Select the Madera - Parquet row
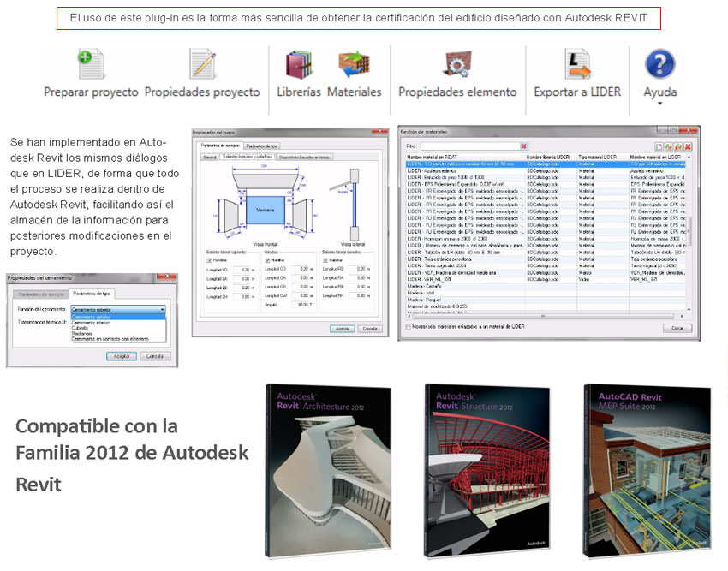Screen dimensions: 728x571 (x=546, y=300)
